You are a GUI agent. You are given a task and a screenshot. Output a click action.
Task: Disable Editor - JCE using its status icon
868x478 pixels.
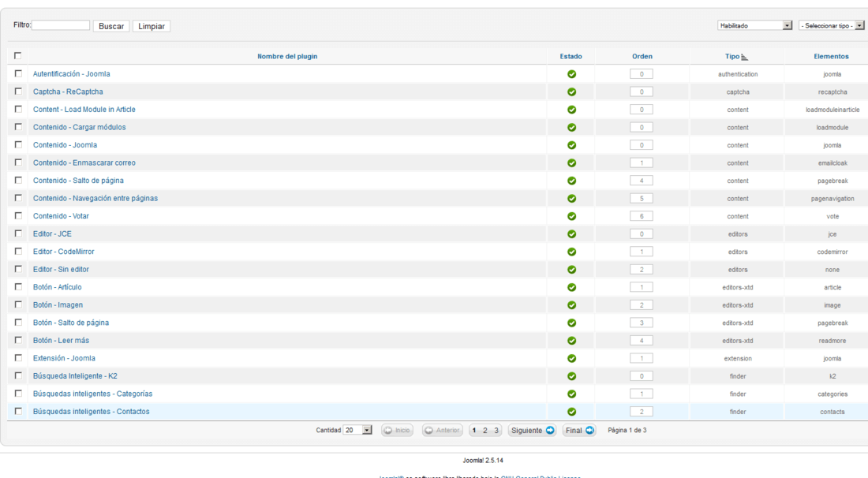(571, 234)
